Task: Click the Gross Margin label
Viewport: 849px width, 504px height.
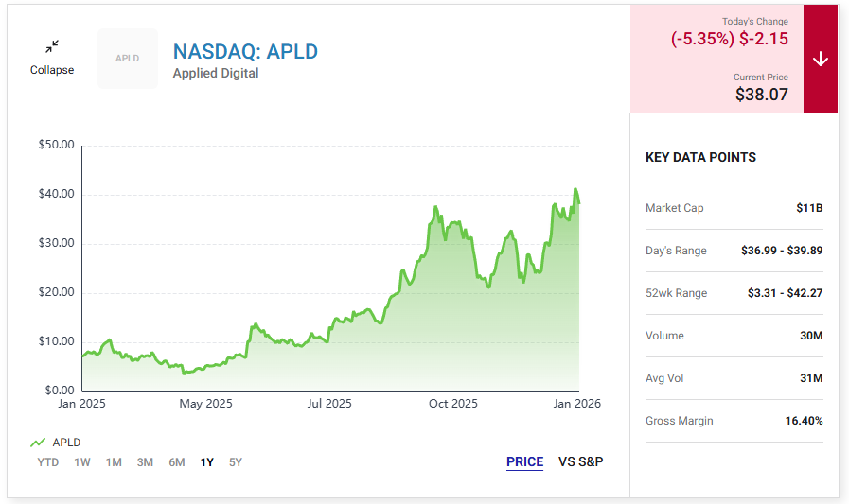Action: (x=679, y=421)
